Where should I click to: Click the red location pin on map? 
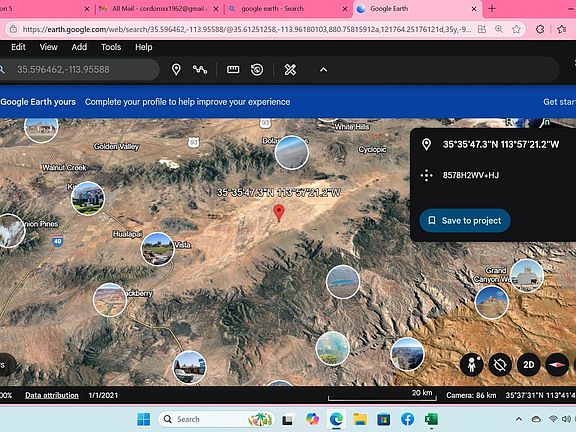[279, 213]
